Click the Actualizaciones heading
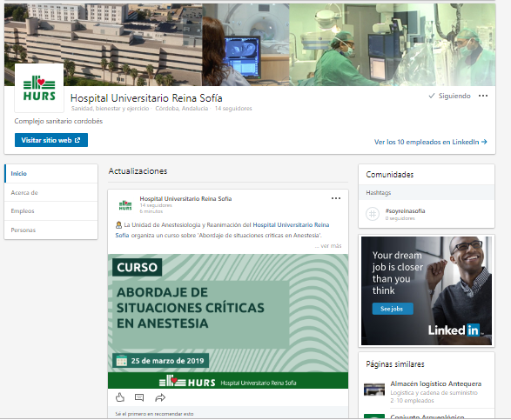 (x=138, y=171)
